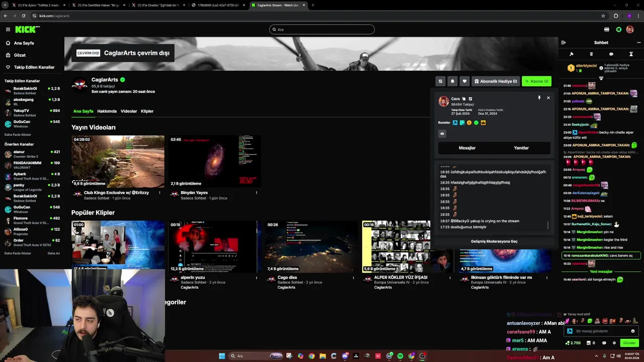Click the Bir mesaj gönderin input
The width and height of the screenshot is (644, 362).
(601, 331)
